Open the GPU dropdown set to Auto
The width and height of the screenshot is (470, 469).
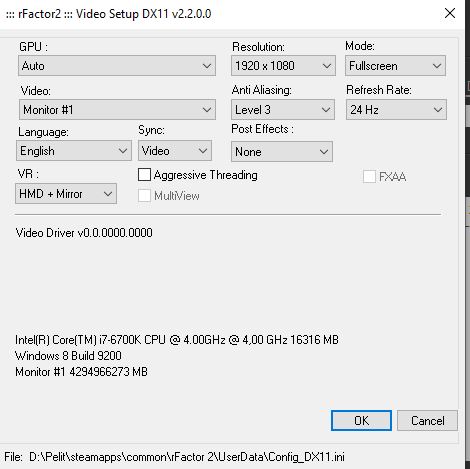117,66
